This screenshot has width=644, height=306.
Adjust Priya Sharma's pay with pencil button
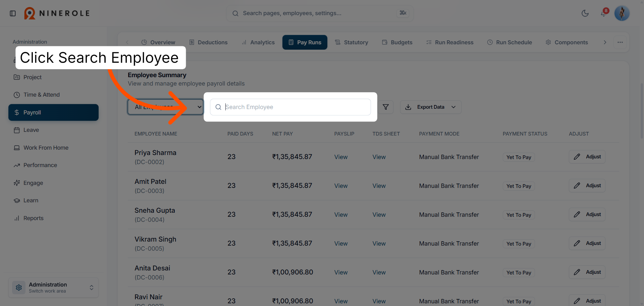[587, 157]
